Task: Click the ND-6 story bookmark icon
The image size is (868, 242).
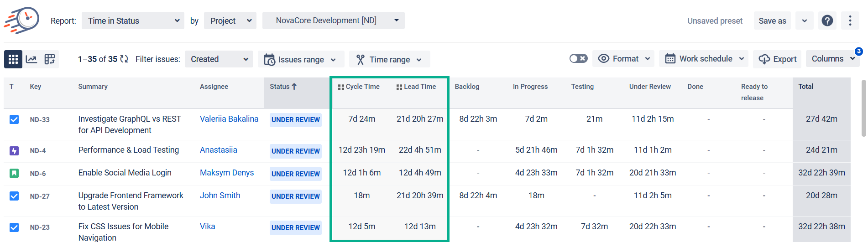Action: click(14, 174)
